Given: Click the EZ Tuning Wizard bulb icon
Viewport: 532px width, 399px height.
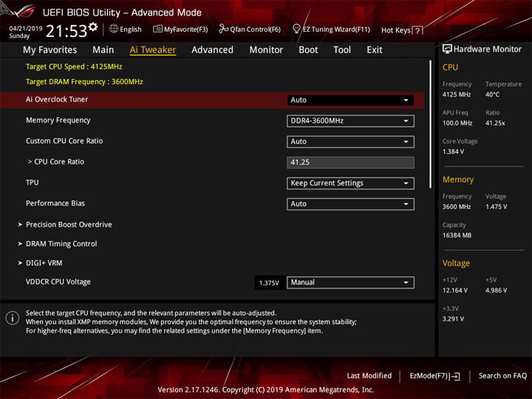Looking at the screenshot, I should (296, 29).
